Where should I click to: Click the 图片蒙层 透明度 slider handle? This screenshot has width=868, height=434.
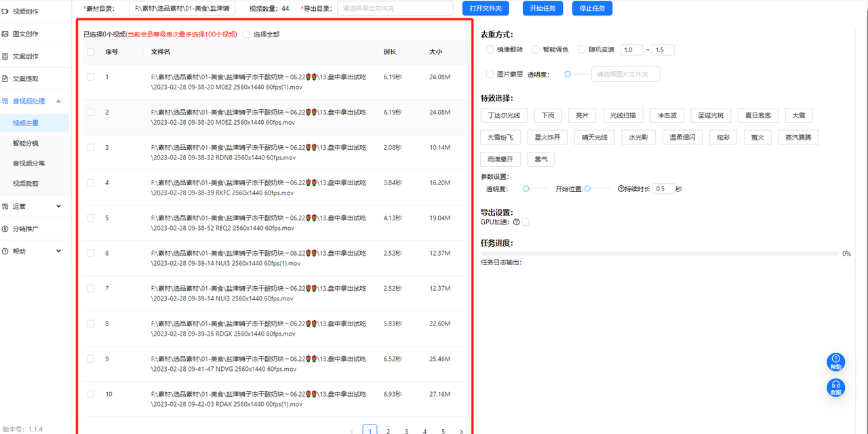(568, 75)
